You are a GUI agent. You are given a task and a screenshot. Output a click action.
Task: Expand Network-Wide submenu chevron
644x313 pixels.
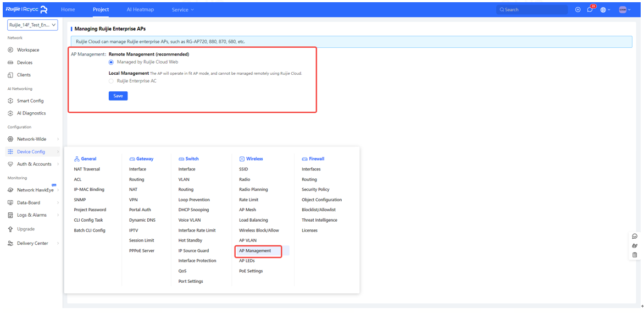tap(58, 139)
